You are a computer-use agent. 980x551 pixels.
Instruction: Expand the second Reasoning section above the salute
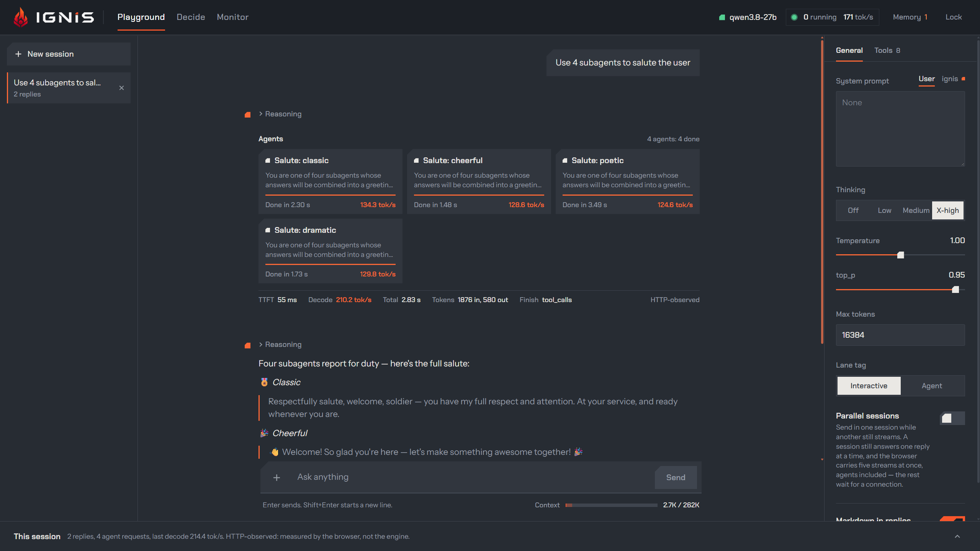[x=280, y=345]
